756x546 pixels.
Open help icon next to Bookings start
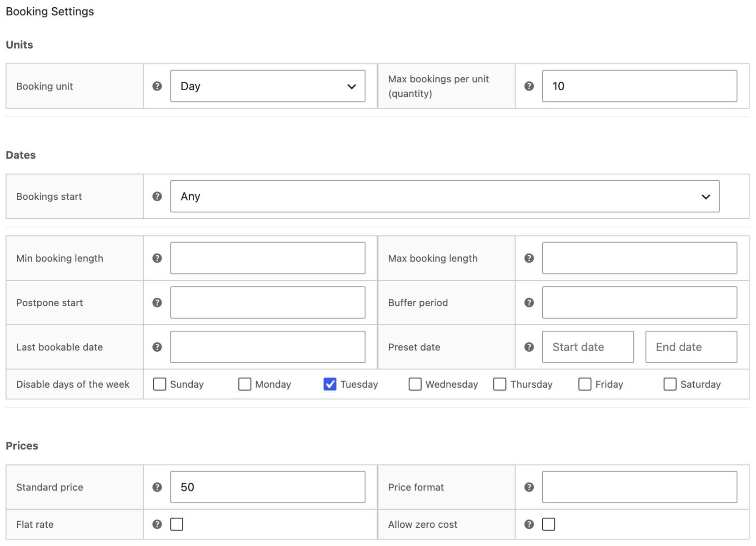(x=157, y=196)
